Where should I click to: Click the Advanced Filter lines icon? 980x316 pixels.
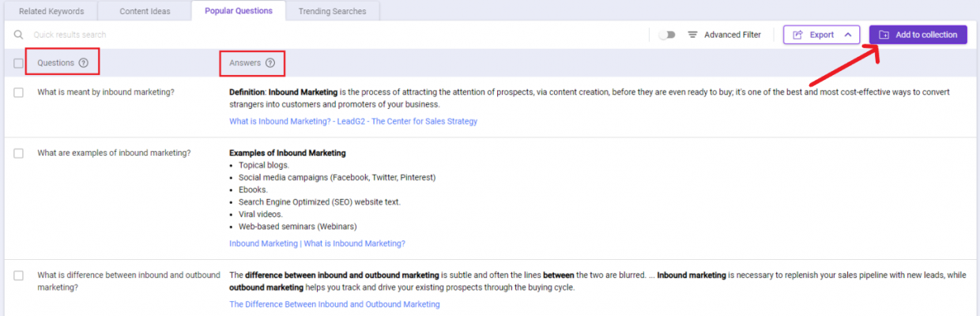693,35
